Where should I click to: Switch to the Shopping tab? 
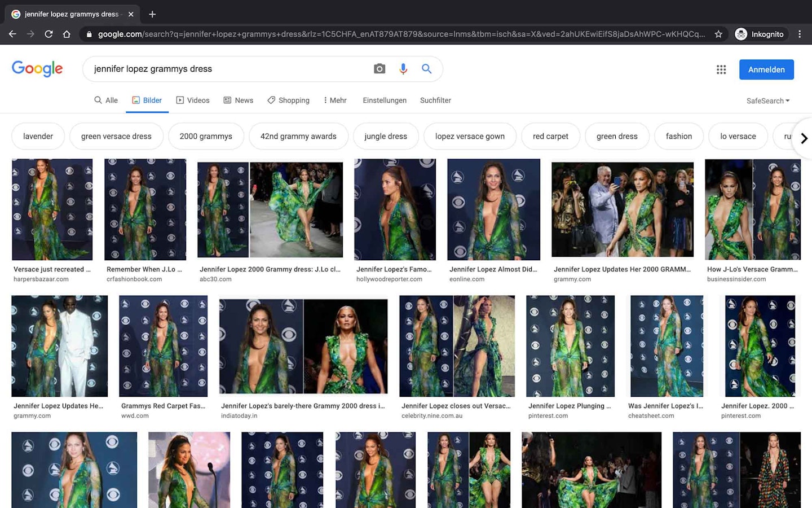[x=288, y=100]
